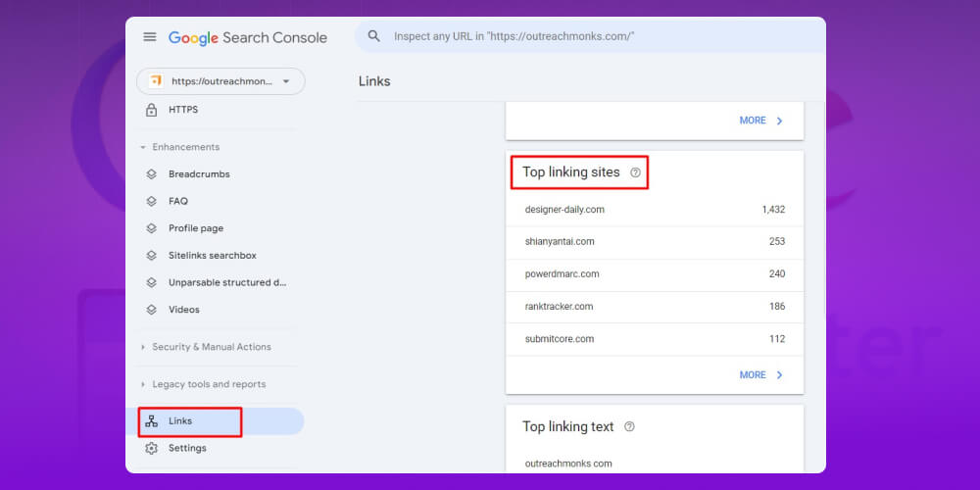Click the 112 link count
Viewport: 980px width, 490px height.
tap(777, 339)
